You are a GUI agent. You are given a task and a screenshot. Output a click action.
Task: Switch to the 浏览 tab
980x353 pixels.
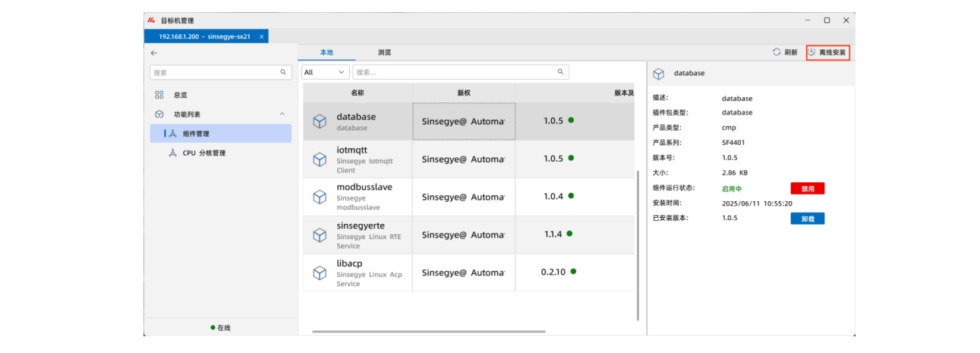coord(385,52)
